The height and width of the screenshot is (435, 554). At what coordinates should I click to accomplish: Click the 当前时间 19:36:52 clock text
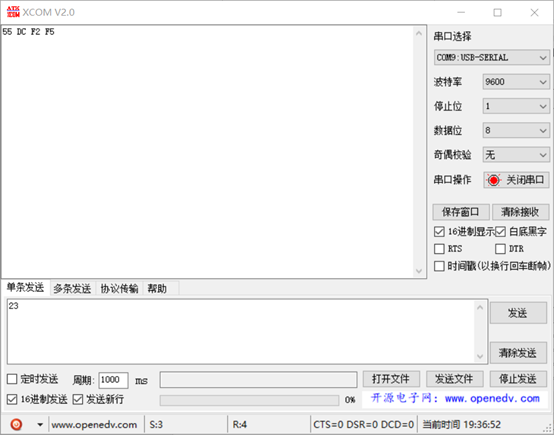461,424
